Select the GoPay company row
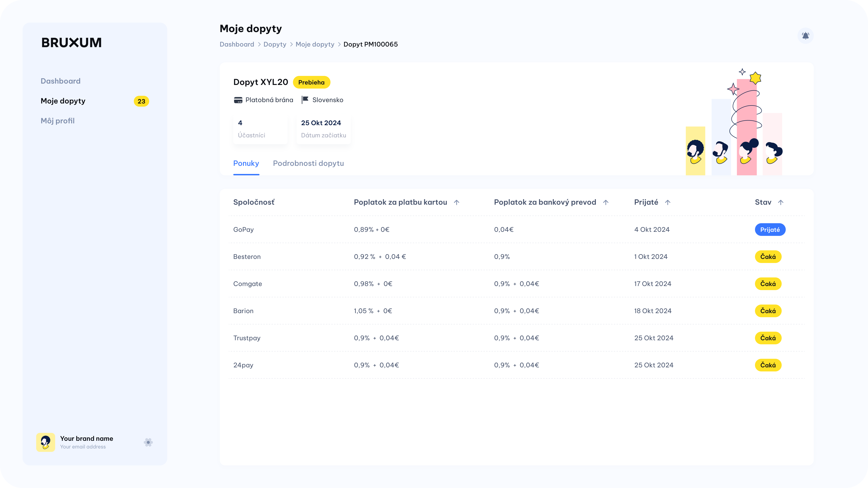868x488 pixels. point(516,230)
